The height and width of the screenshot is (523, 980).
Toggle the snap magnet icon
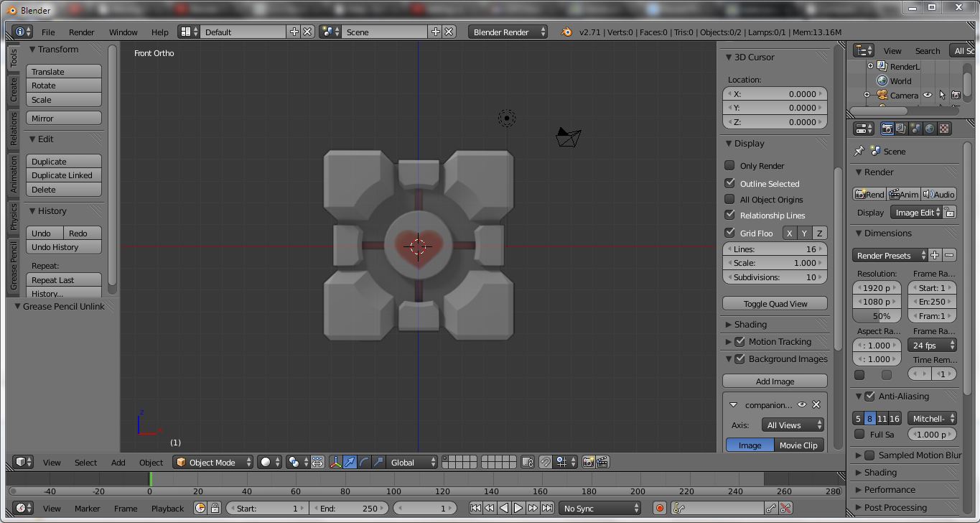tap(546, 462)
